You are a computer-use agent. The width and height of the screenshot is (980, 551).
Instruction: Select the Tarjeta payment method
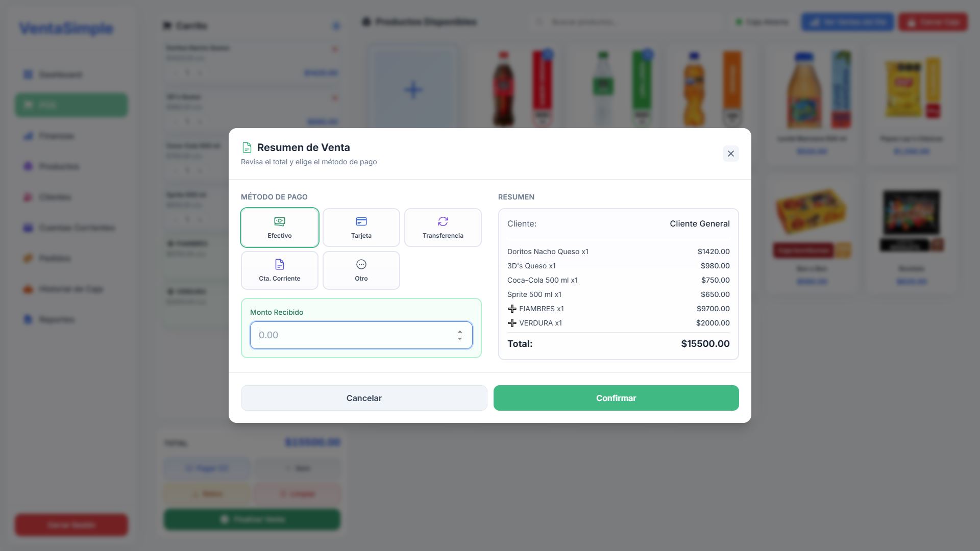361,227
